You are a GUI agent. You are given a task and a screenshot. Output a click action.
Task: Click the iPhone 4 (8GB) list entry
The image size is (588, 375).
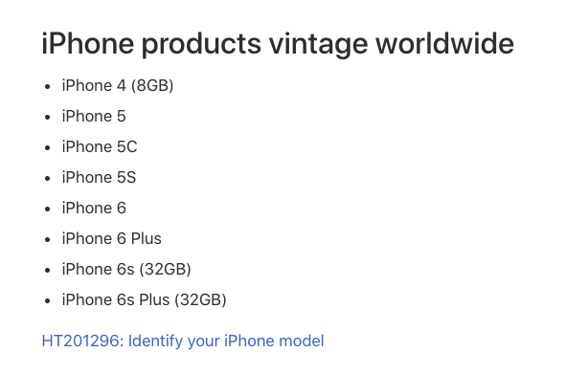118,86
